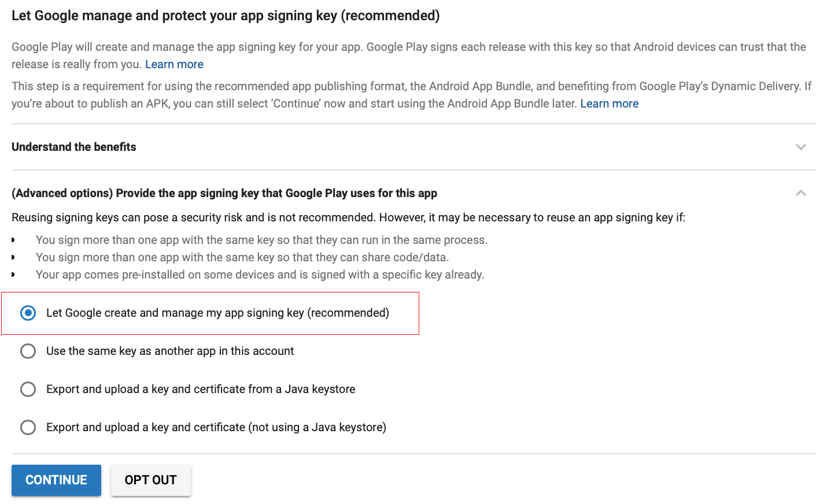Image resolution: width=827 pixels, height=504 pixels.
Task: Click the label ending '(not using a Java keystore)'
Action: pos(216,427)
